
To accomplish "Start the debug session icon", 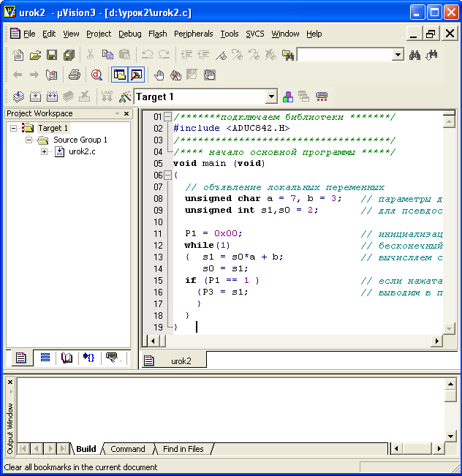I will pyautogui.click(x=96, y=75).
